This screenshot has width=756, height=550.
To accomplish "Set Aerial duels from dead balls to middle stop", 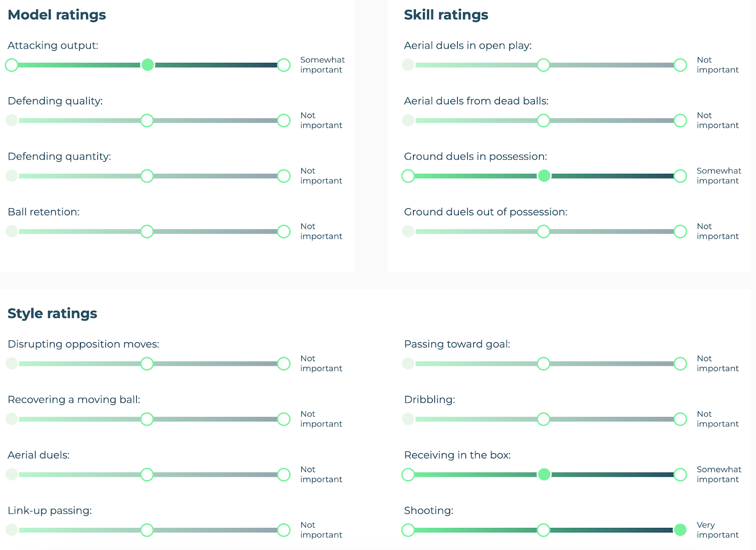I will [543, 120].
